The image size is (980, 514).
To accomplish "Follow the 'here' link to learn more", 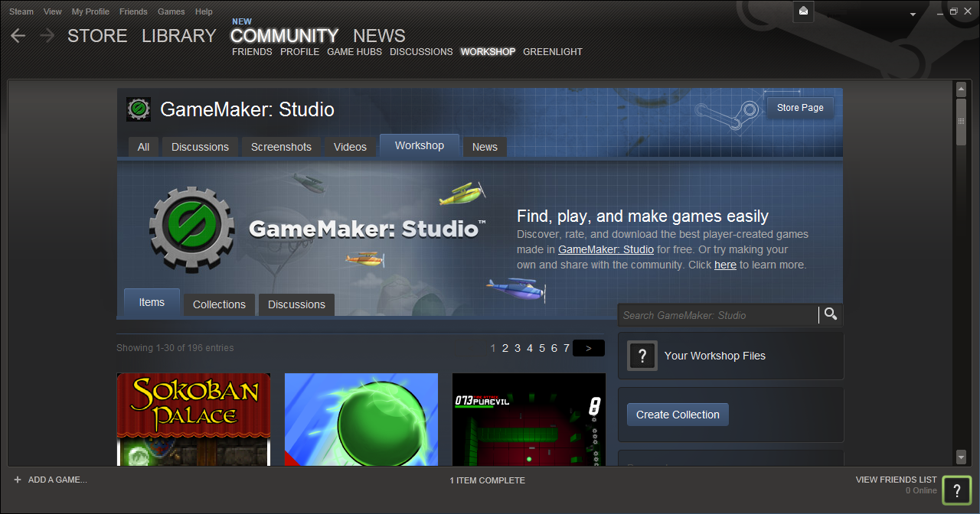I will (x=725, y=265).
